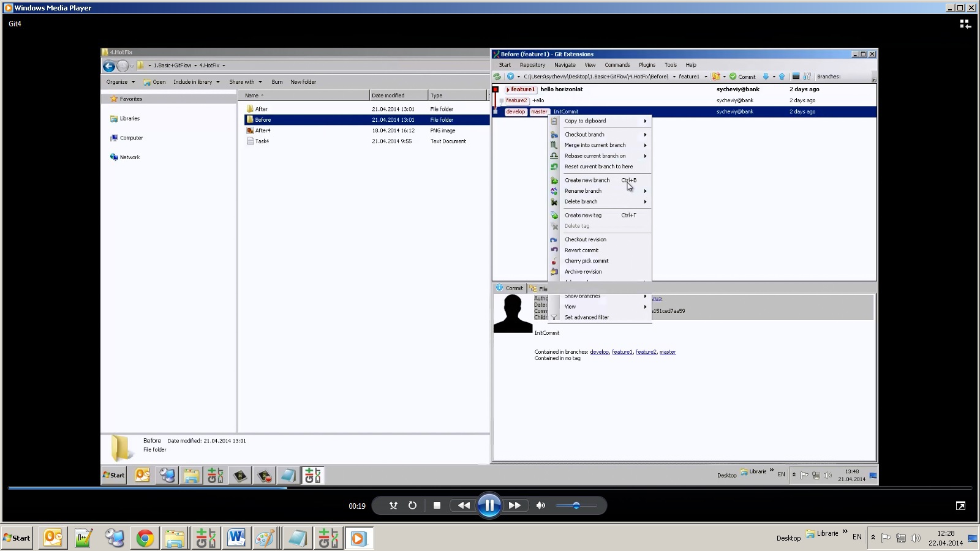Screen dimensions: 980x551
Task: Open Repository menu in Git Extensions
Action: (x=532, y=65)
